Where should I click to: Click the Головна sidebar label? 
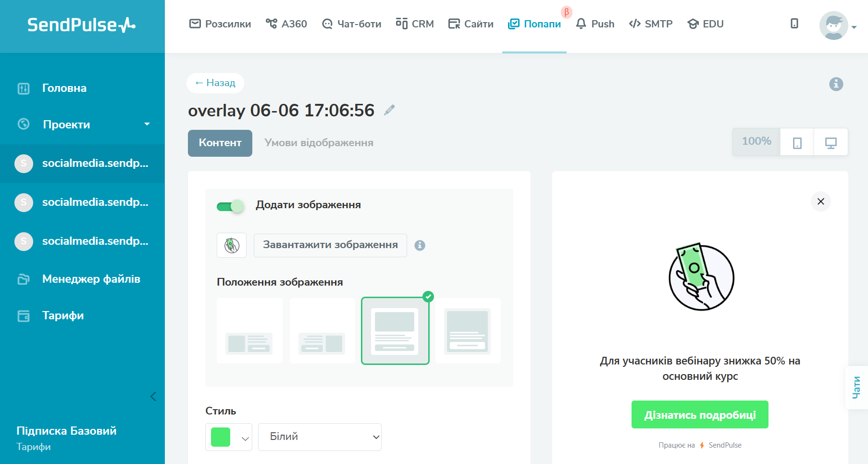64,88
